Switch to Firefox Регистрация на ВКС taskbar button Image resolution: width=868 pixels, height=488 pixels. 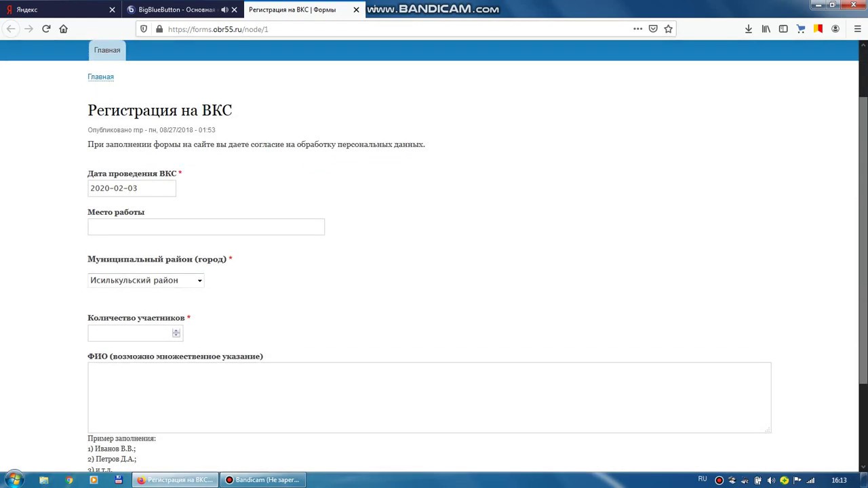176,480
